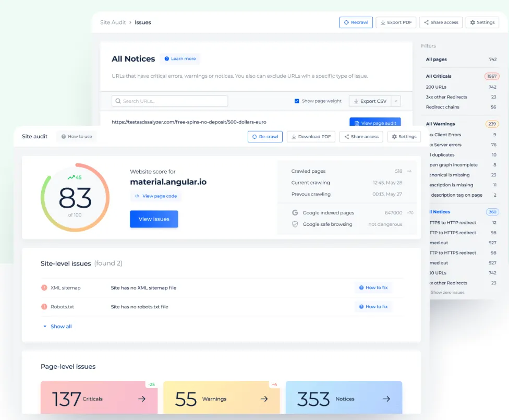Go back via the Site Audit breadcrumb

(x=112, y=22)
